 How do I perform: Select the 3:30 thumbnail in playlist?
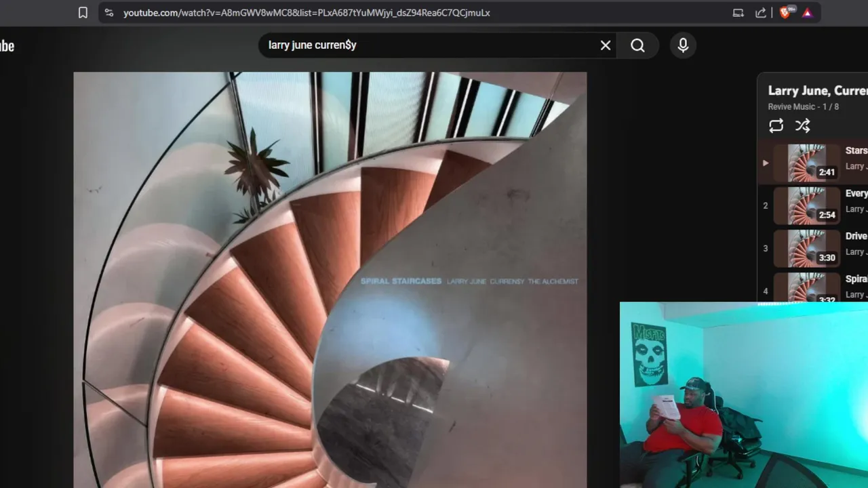click(807, 248)
